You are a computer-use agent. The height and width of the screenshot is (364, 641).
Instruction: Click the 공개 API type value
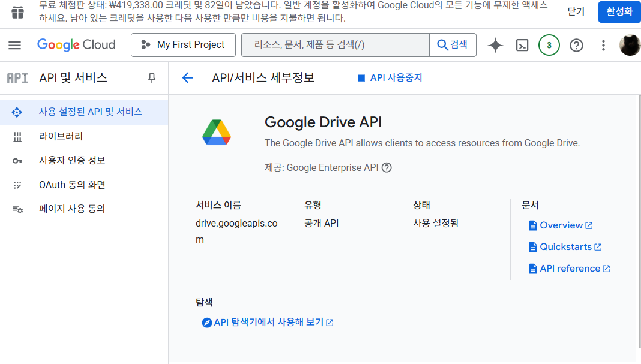pos(321,223)
